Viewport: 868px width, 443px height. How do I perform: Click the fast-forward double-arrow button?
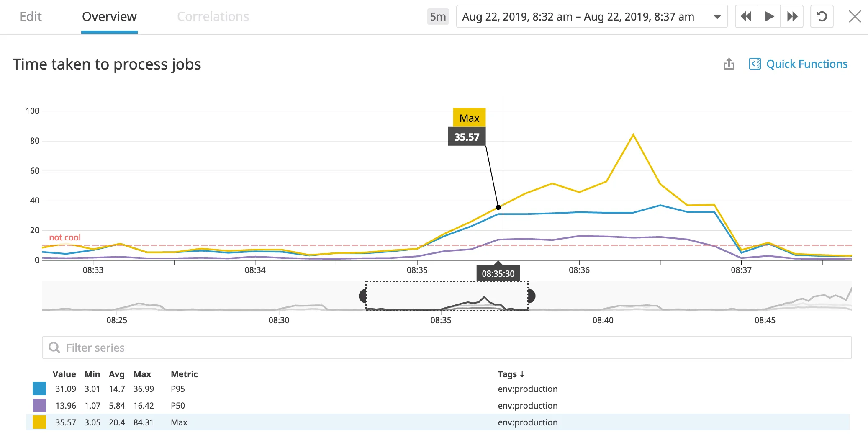point(792,17)
